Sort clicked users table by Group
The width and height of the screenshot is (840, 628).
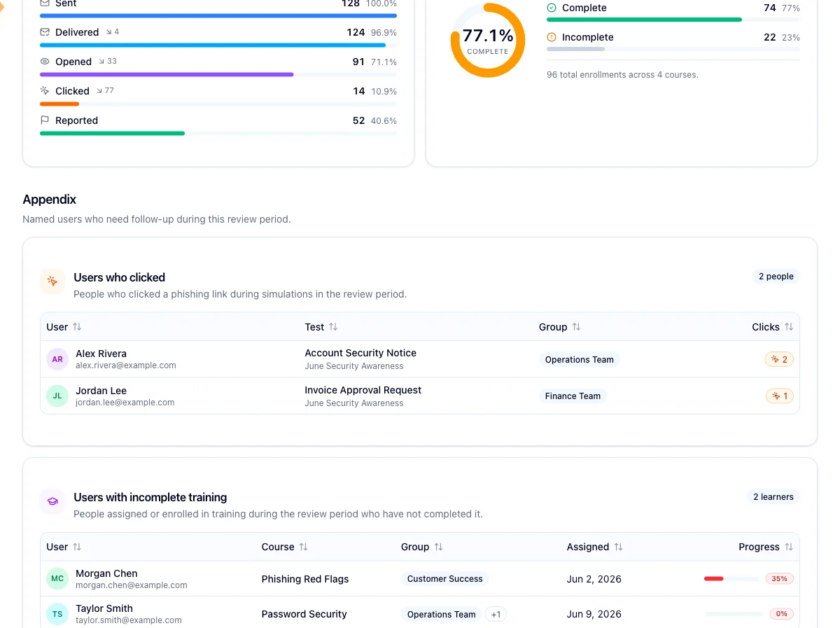point(560,327)
